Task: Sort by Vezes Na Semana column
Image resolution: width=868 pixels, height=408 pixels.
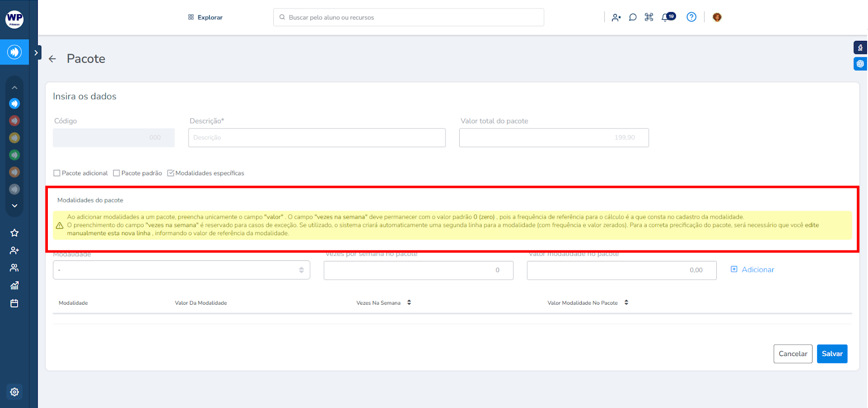Action: [409, 303]
